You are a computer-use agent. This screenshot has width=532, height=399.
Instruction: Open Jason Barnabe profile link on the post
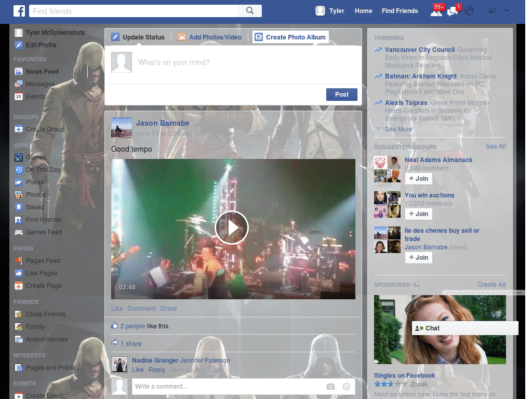click(x=163, y=123)
